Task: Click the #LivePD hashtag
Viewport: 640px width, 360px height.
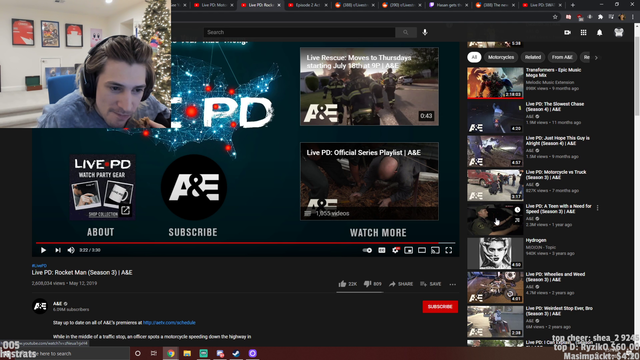Action: click(x=39, y=266)
